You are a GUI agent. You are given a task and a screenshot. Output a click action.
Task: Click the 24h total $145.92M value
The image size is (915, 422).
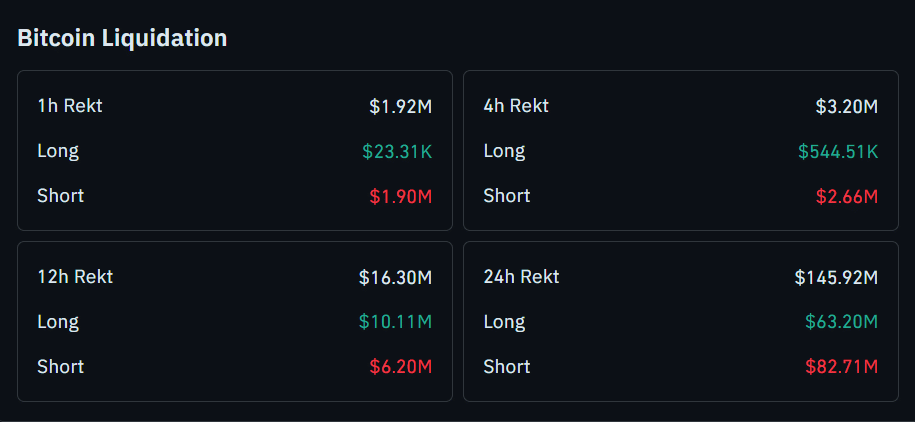pyautogui.click(x=836, y=277)
